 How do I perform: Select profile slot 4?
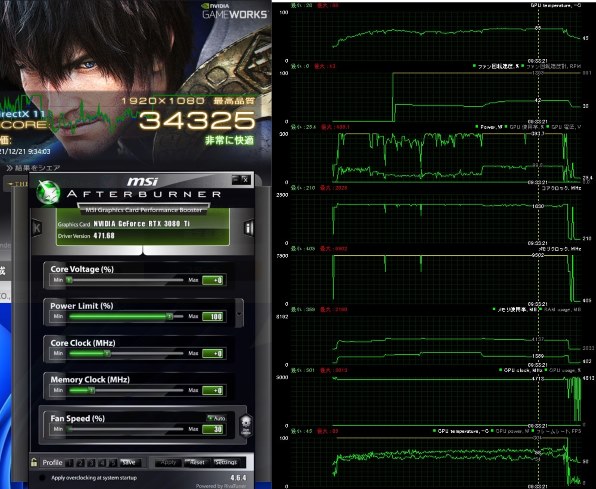(102, 463)
